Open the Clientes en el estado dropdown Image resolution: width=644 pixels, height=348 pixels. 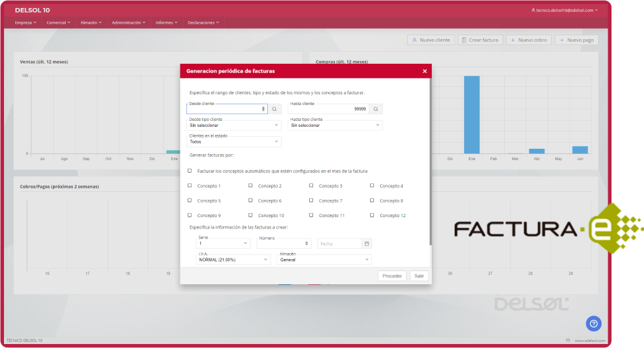(235, 141)
